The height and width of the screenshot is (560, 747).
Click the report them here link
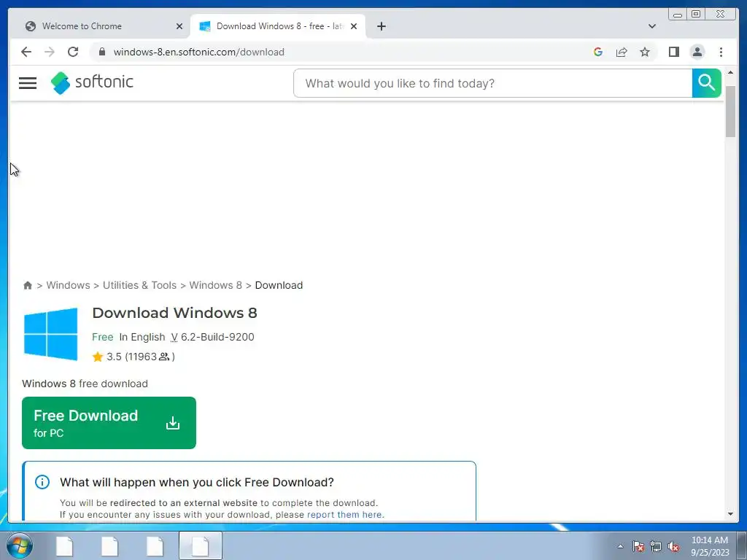[345, 515]
